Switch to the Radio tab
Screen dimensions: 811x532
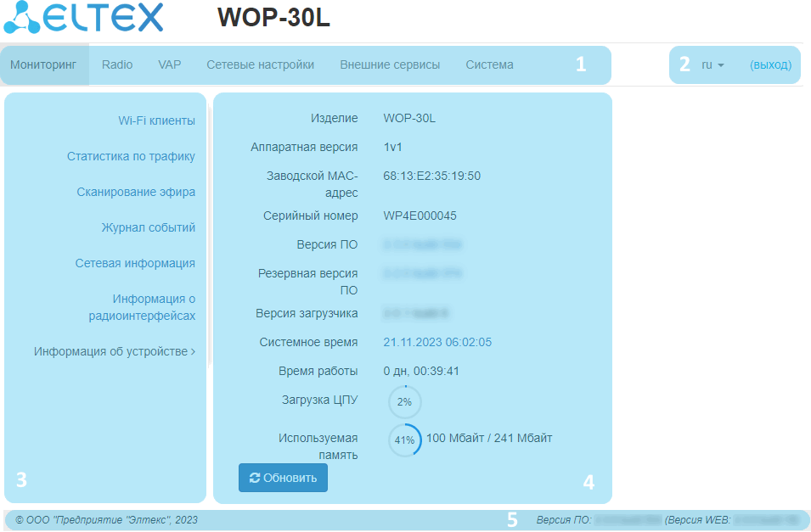[x=117, y=64]
